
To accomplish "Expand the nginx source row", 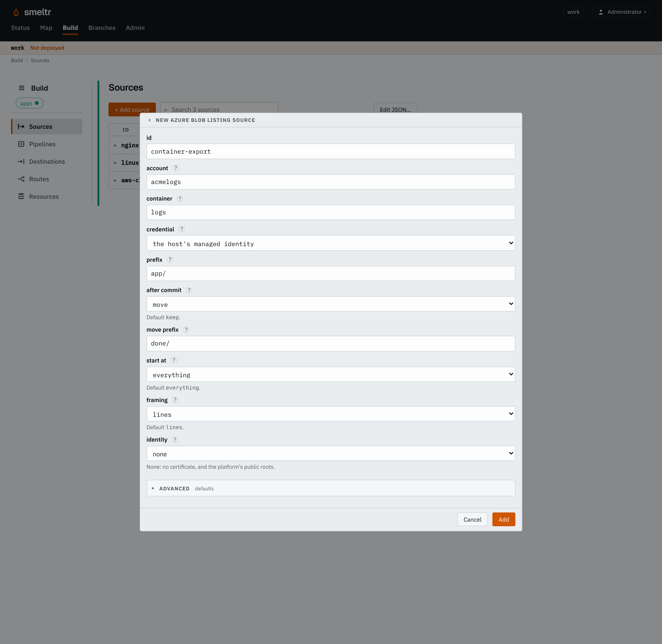I will pyautogui.click(x=115, y=145).
